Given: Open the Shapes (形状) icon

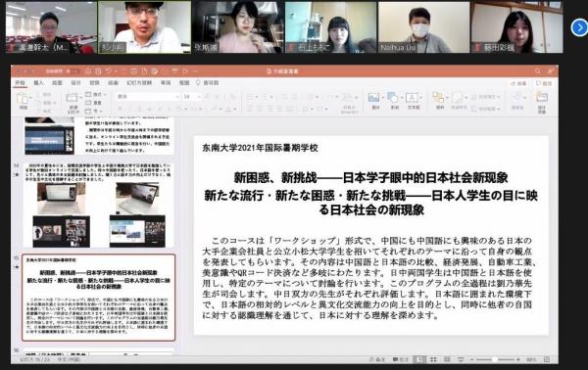Looking at the screenshot, I should [x=393, y=98].
